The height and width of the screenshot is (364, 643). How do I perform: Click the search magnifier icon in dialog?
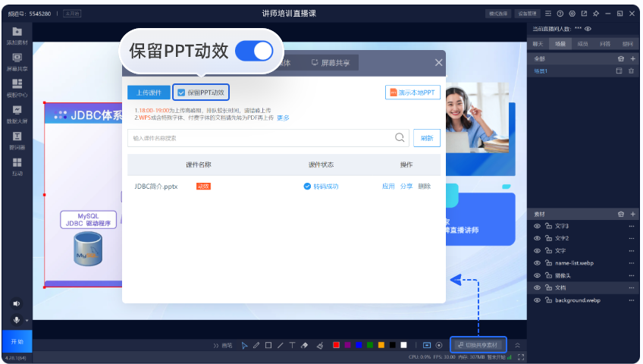coord(400,138)
